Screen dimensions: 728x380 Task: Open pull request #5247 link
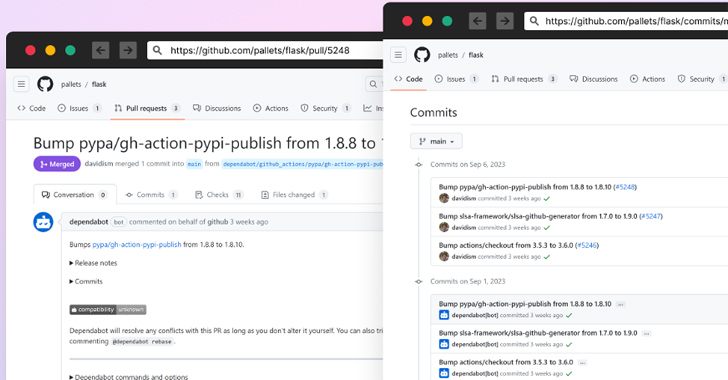[x=651, y=216]
